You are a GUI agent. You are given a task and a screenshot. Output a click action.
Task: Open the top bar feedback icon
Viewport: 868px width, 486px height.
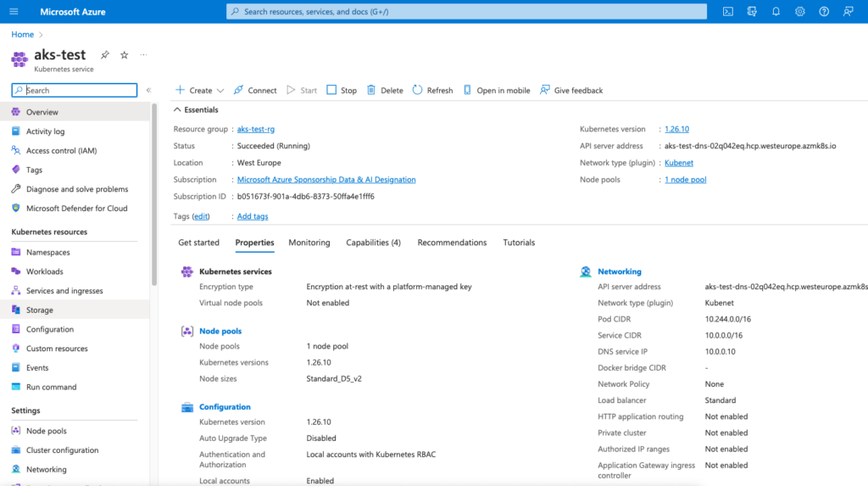pos(848,12)
